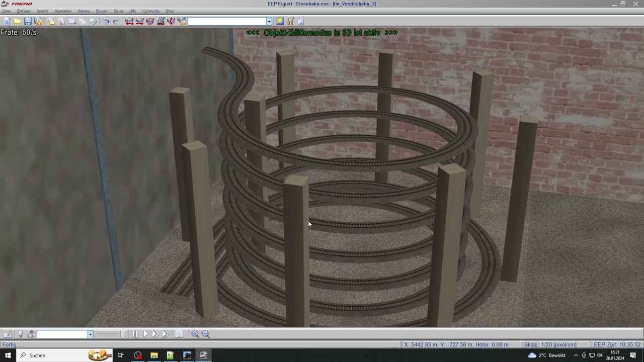The image size is (644, 362).
Task: Click the Suchen taskbar search box
Action: pos(65,355)
